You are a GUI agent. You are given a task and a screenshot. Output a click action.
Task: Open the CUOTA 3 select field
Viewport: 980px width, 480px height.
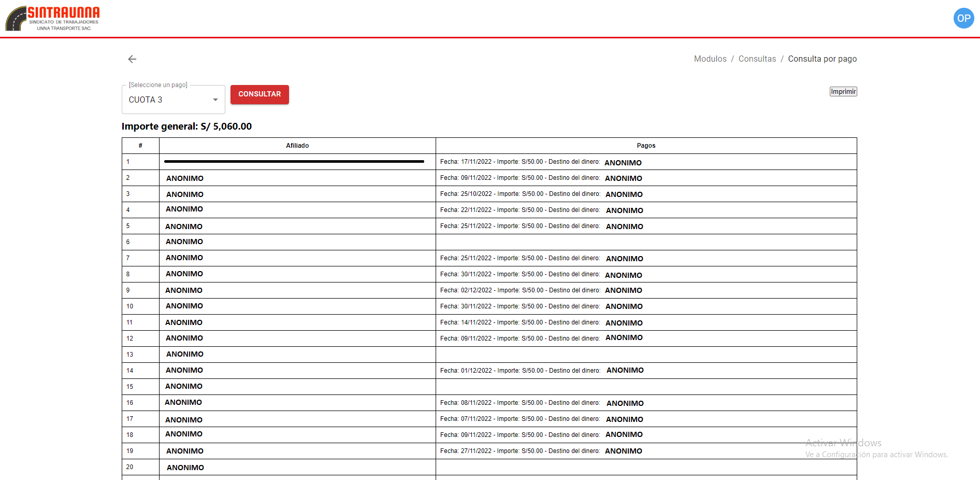(167, 100)
